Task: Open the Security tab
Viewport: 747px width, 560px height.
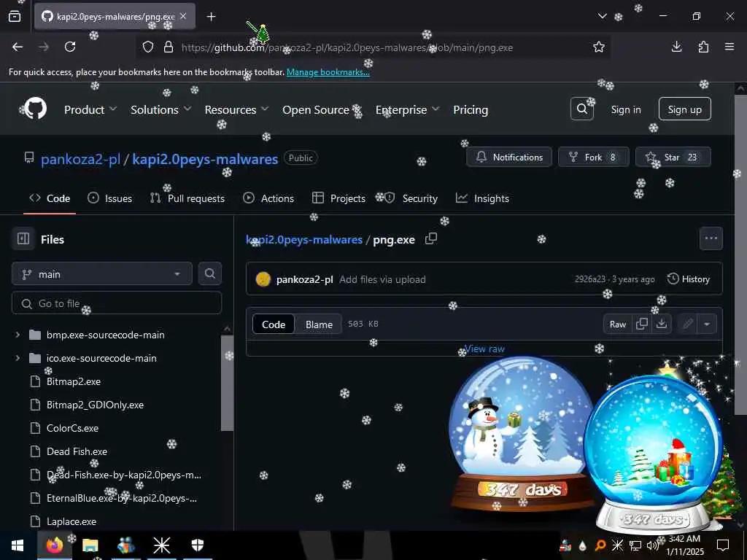Action: tap(411, 198)
